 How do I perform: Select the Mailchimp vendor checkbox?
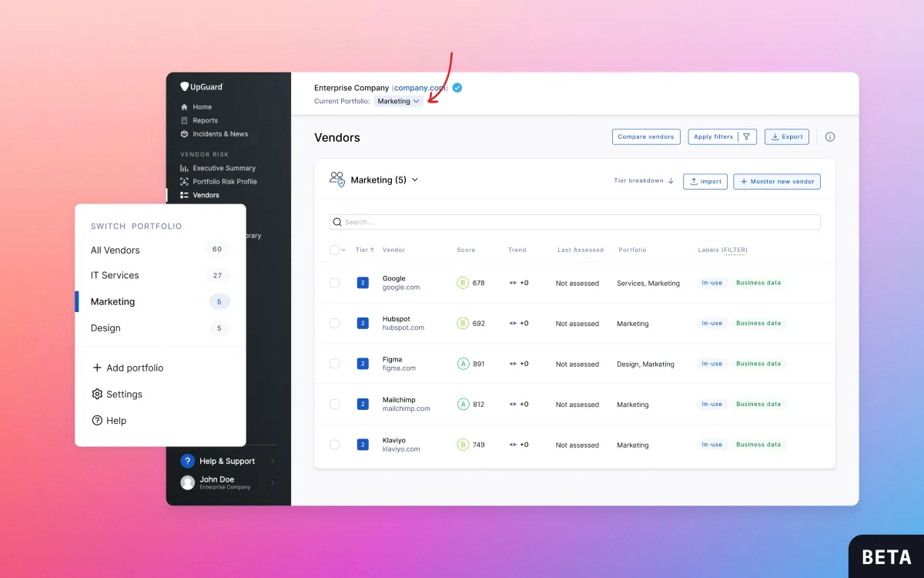[334, 405]
